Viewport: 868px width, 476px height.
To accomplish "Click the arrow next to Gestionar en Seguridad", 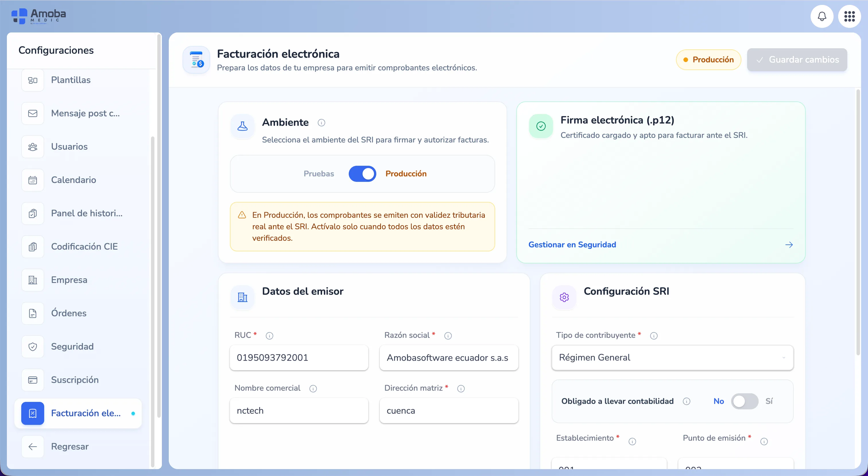I will tap(789, 245).
